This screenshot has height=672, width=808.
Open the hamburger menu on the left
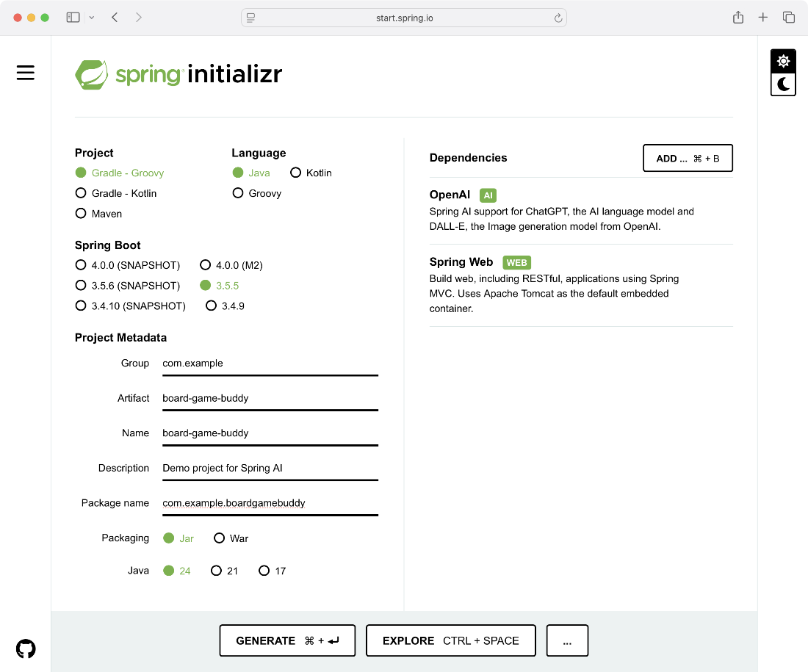pyautogui.click(x=25, y=73)
